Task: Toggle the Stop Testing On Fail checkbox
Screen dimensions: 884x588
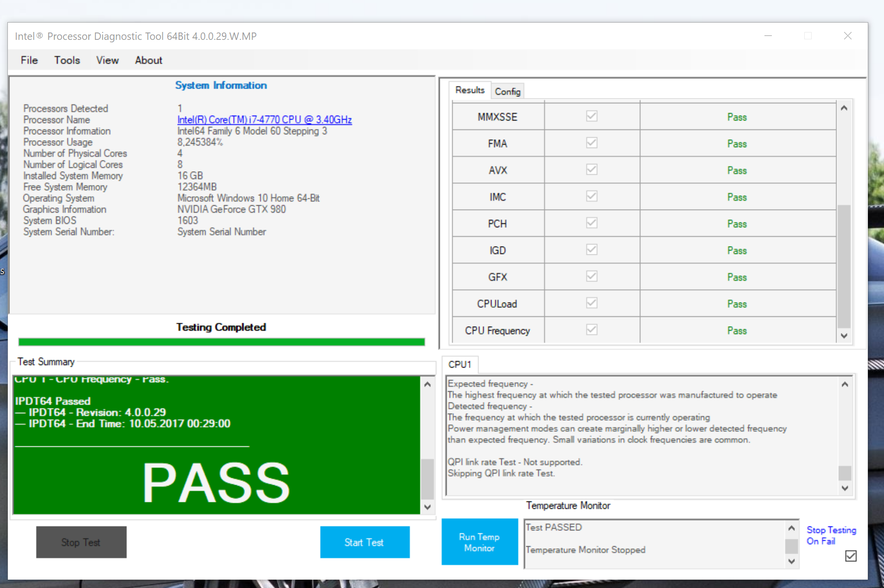Action: 851,556
